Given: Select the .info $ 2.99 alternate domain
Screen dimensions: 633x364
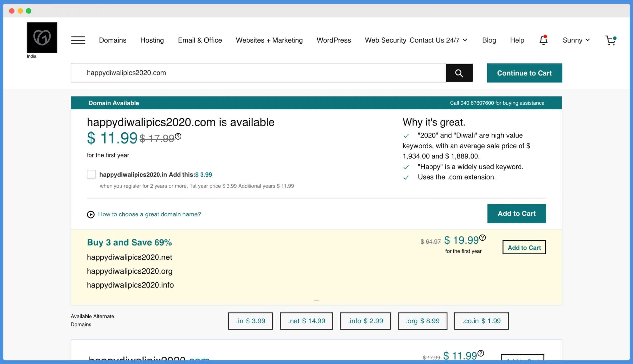Looking at the screenshot, I should click(365, 321).
